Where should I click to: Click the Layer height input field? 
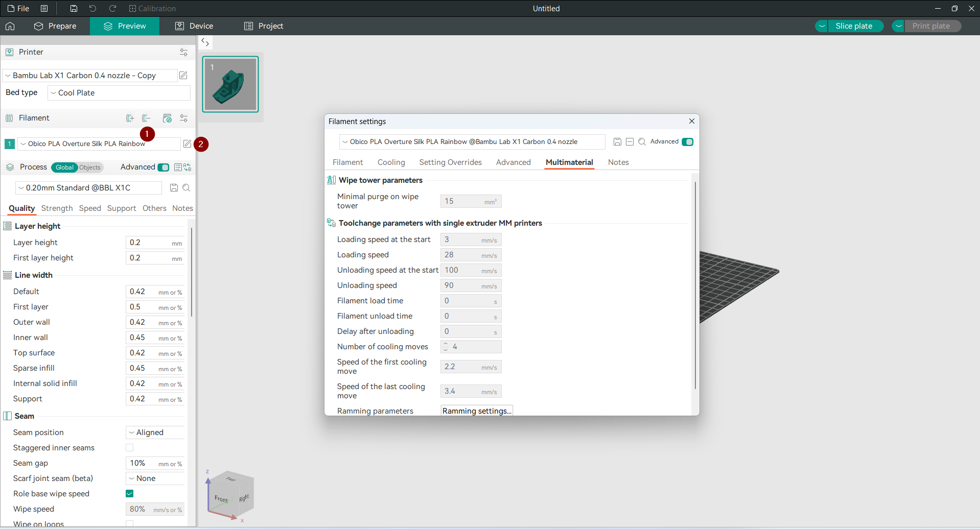(155, 243)
